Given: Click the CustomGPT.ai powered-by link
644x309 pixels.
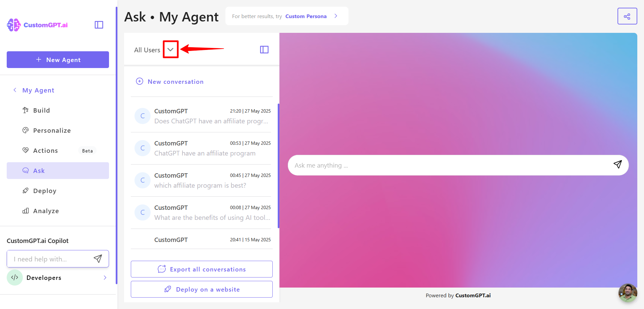Looking at the screenshot, I should point(473,295).
